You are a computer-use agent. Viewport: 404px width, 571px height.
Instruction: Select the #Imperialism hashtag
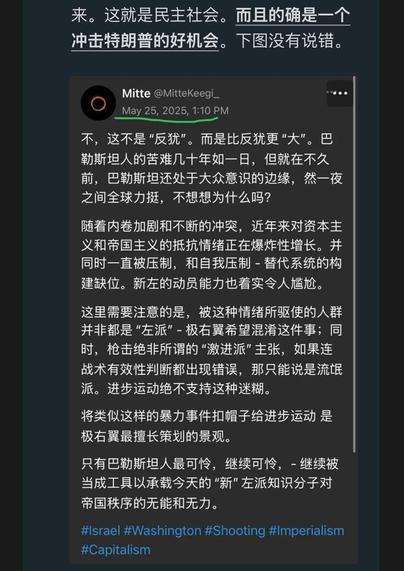306,531
